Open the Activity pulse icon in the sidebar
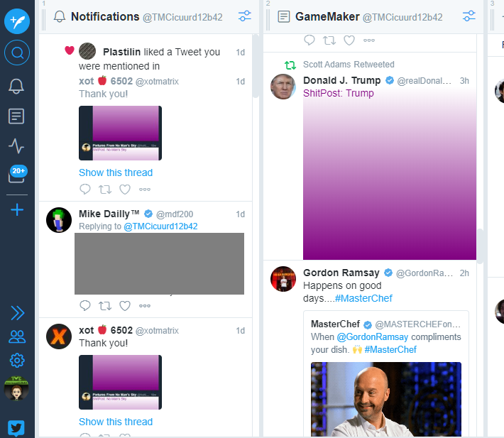504x438 pixels. pyautogui.click(x=16, y=146)
